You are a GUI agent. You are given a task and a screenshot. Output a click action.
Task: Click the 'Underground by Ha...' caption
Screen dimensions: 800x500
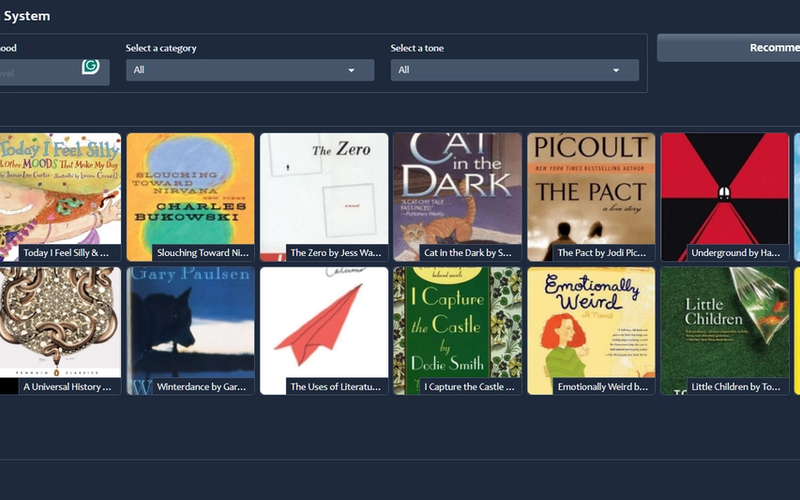click(736, 253)
